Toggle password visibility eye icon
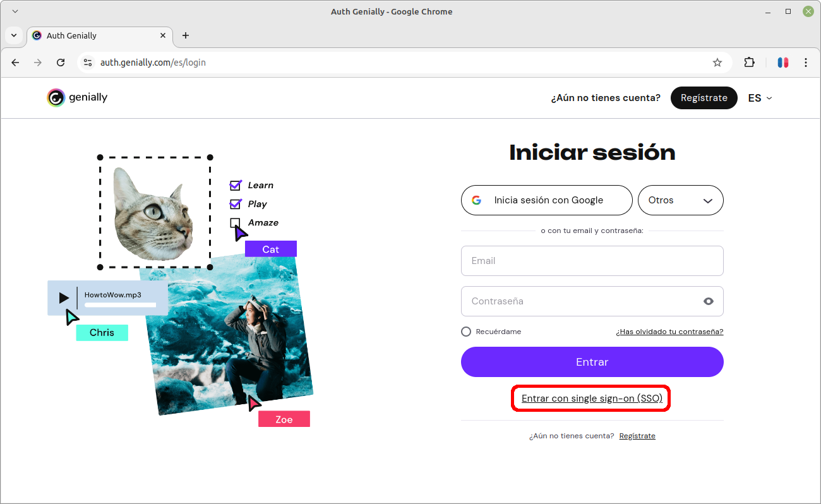 (709, 301)
